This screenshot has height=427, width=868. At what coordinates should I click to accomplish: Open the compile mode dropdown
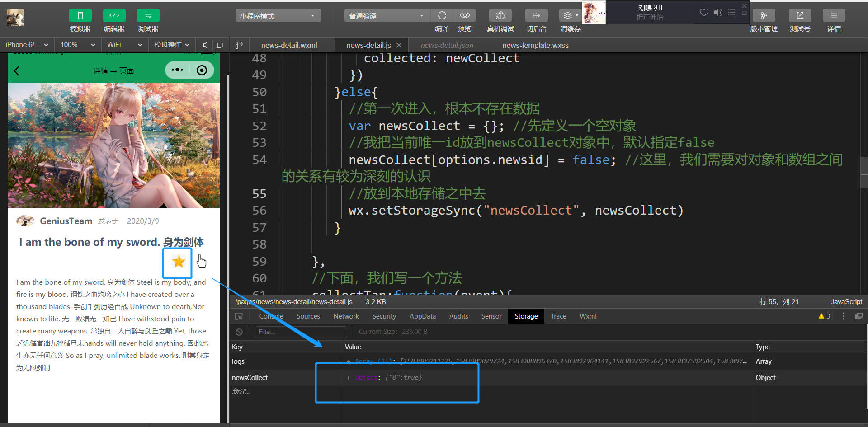click(387, 16)
